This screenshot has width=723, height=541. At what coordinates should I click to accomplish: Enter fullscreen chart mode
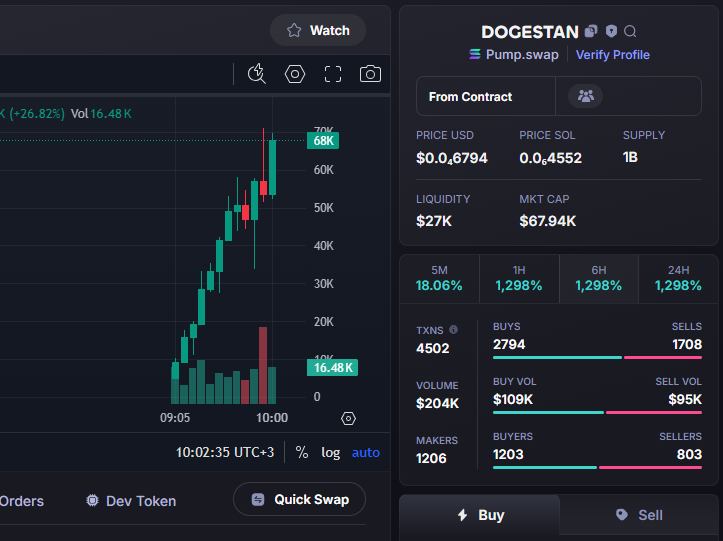coord(332,74)
